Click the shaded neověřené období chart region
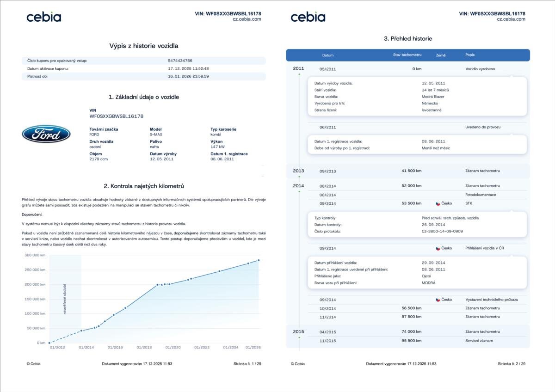 65,299
